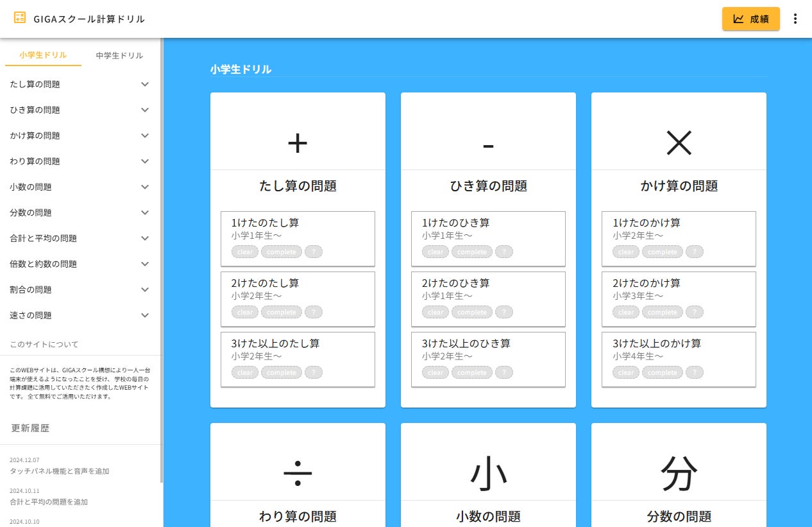Open the 成績 results page
Viewport: 812px width, 527px height.
pos(751,19)
